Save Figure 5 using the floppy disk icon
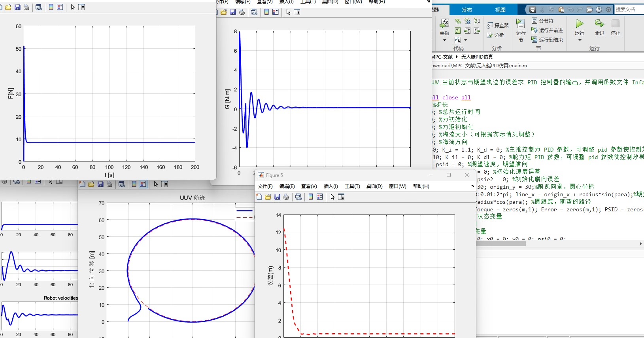644x338 pixels. [277, 197]
